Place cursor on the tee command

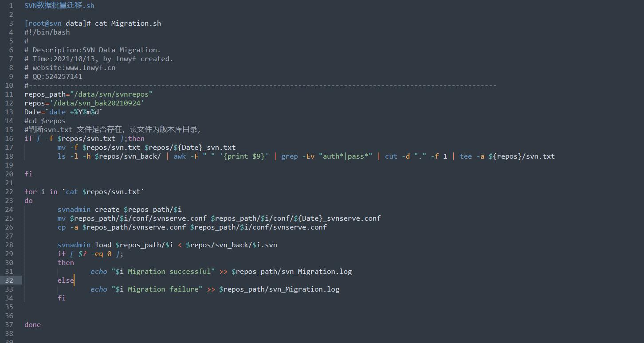pyautogui.click(x=465, y=156)
